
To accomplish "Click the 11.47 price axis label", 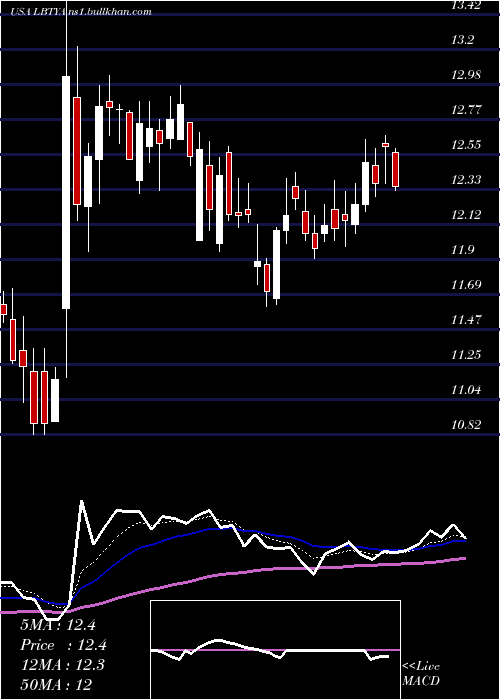I will 466,320.
